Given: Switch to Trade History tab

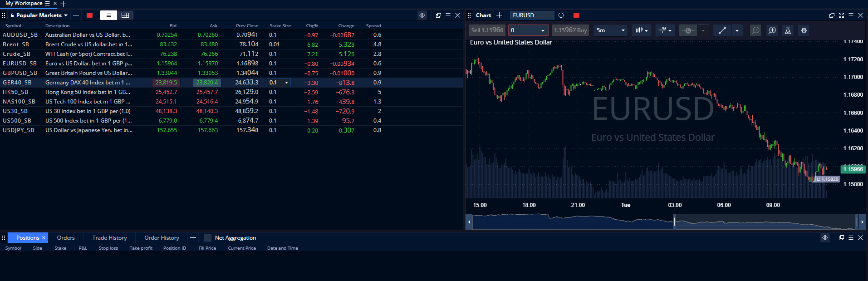Looking at the screenshot, I should pos(109,238).
